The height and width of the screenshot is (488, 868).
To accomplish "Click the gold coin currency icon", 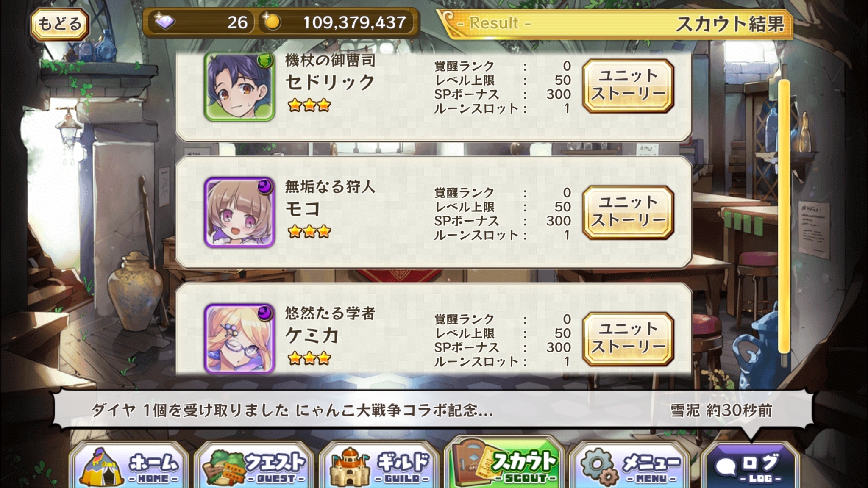I will (271, 22).
